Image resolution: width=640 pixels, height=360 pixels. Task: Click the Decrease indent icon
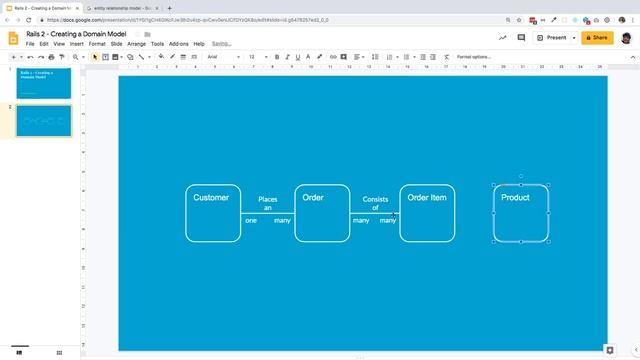(x=423, y=57)
